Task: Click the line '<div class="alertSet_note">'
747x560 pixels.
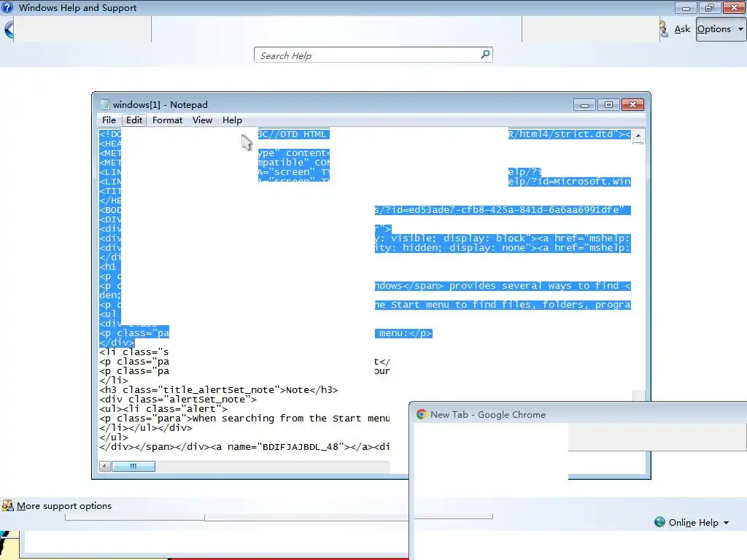Action: point(178,400)
